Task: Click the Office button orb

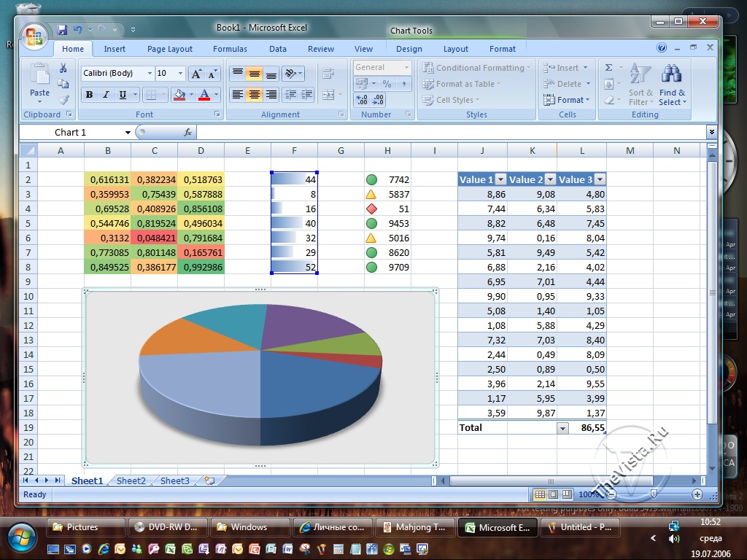Action: tap(34, 35)
